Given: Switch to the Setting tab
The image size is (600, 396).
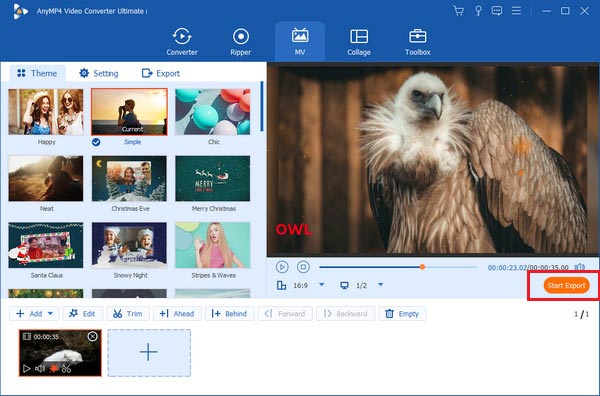Looking at the screenshot, I should point(99,73).
